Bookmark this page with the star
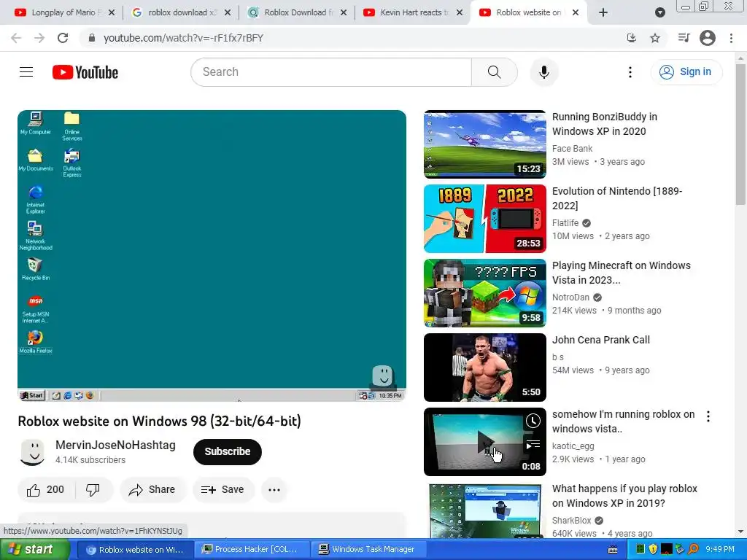 [x=655, y=38]
